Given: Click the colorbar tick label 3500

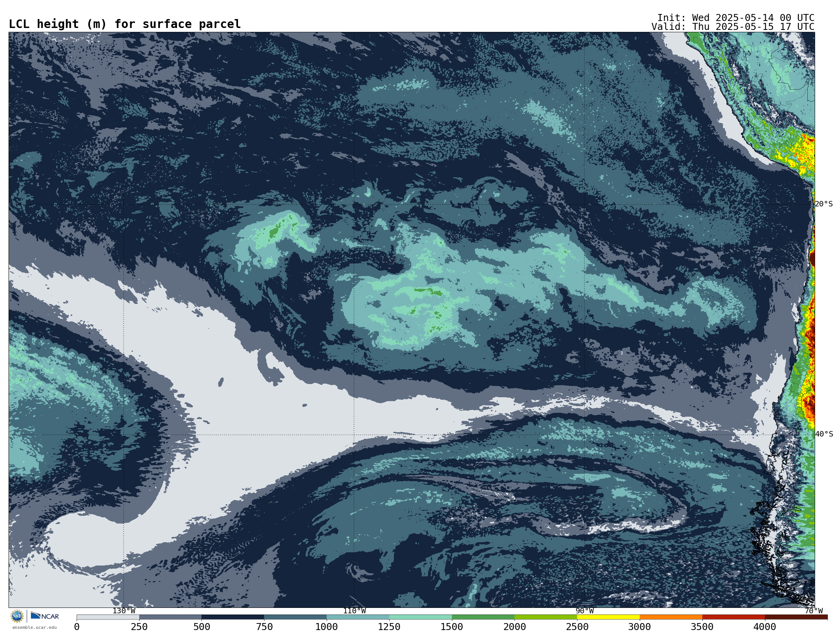Looking at the screenshot, I should 702,627.
